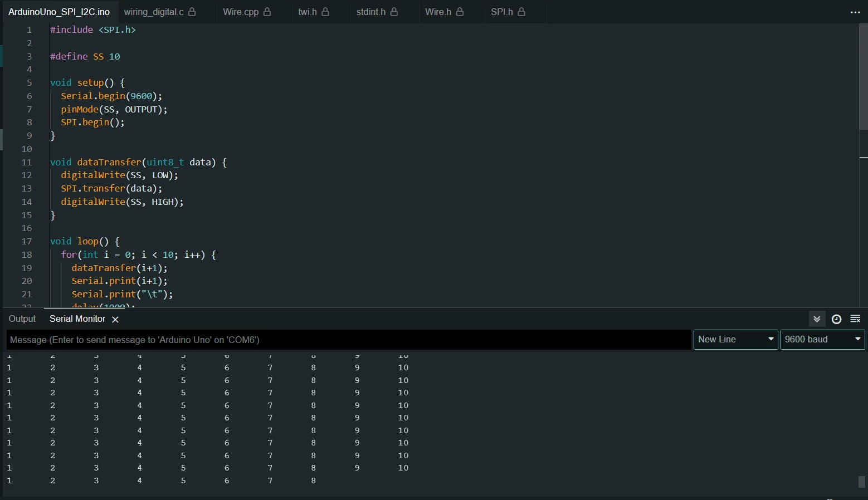Click the code editor vertical scrollbar
The height and width of the screenshot is (500, 868).
point(863,76)
